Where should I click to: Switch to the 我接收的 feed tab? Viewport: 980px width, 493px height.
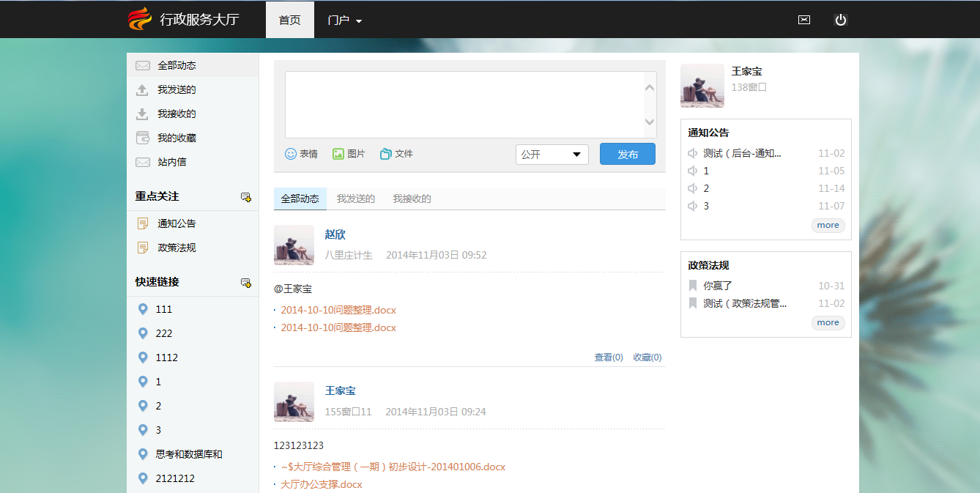pyautogui.click(x=412, y=199)
